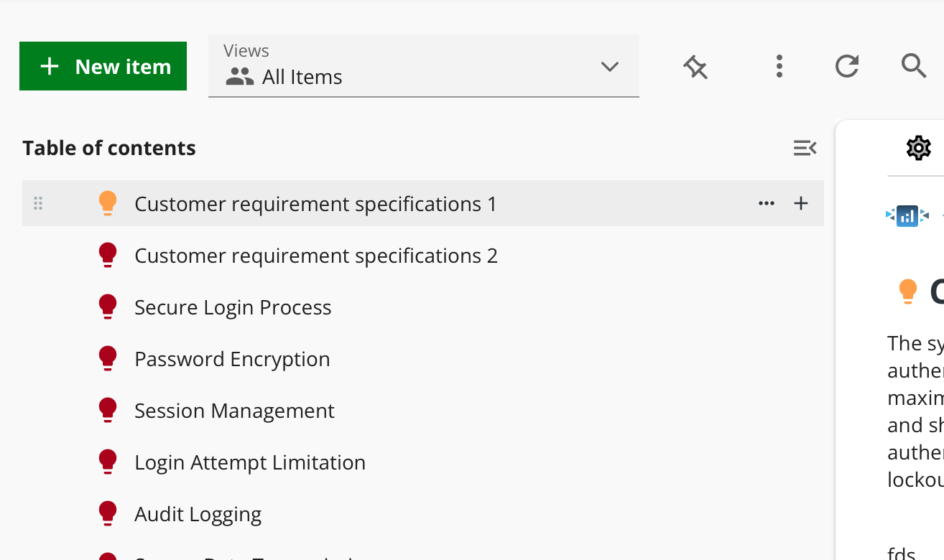The image size is (944, 560).
Task: Open the Audit Logging item
Action: coord(198,514)
